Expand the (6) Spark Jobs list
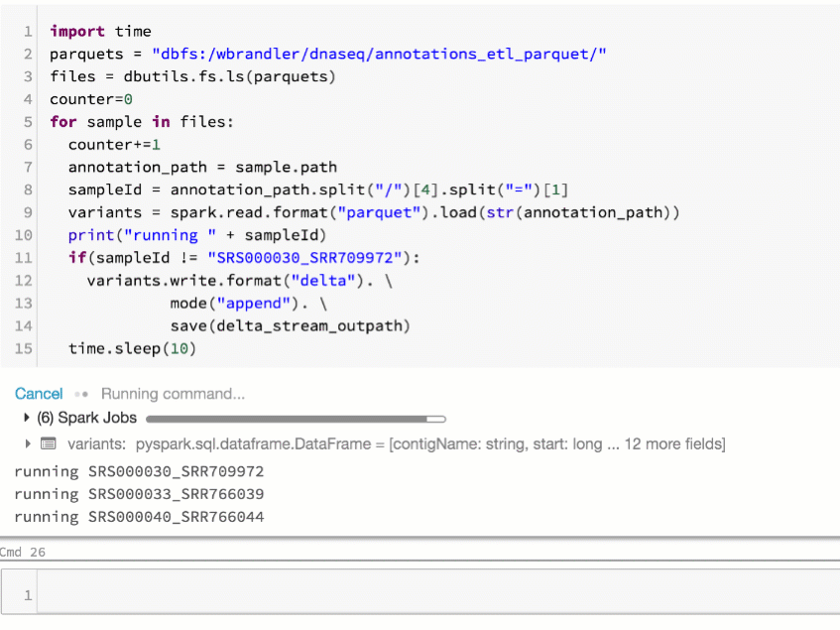This screenshot has width=840, height=630. coord(26,418)
